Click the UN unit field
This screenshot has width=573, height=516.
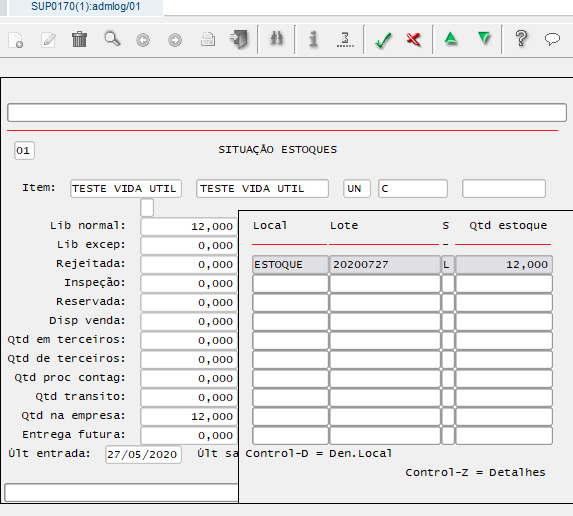pyautogui.click(x=357, y=189)
